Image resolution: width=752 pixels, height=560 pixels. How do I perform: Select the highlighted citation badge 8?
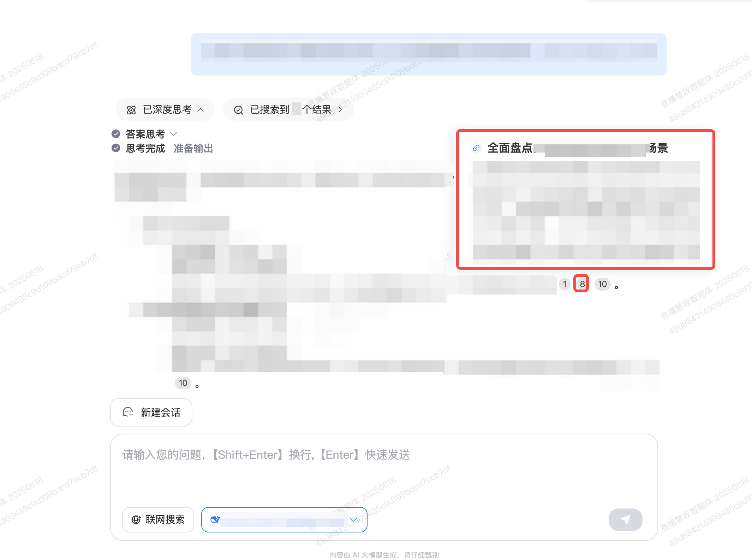click(x=582, y=284)
